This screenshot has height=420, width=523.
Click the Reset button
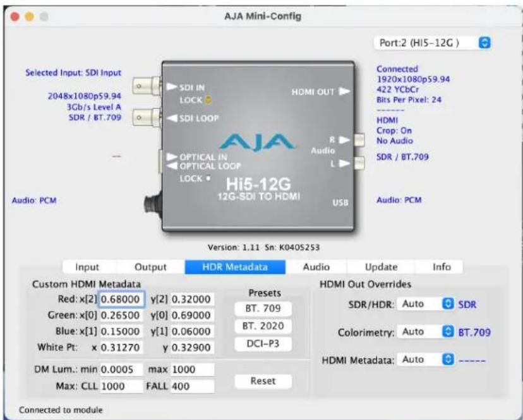(x=263, y=381)
